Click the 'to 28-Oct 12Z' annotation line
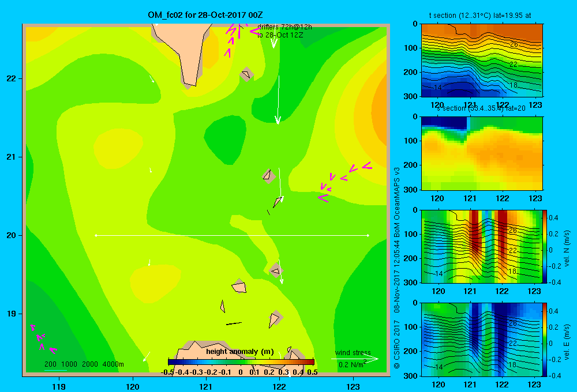The image size is (577, 392). point(280,35)
